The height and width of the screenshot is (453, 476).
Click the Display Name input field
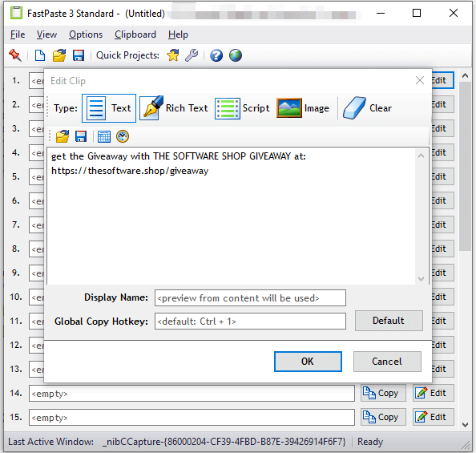pos(250,297)
